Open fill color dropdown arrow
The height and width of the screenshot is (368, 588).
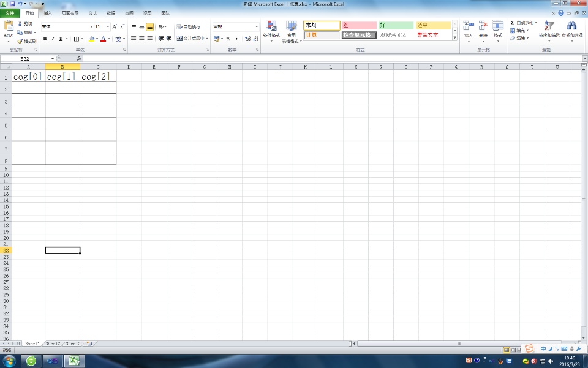tap(97, 39)
